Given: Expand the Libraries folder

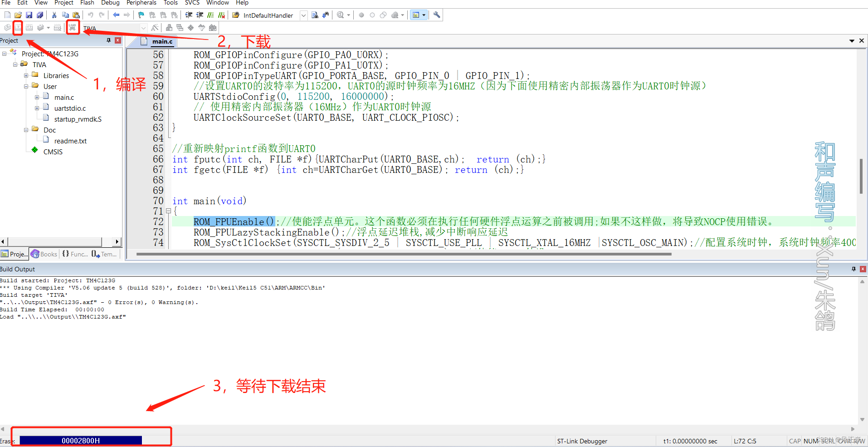Looking at the screenshot, I should 26,75.
